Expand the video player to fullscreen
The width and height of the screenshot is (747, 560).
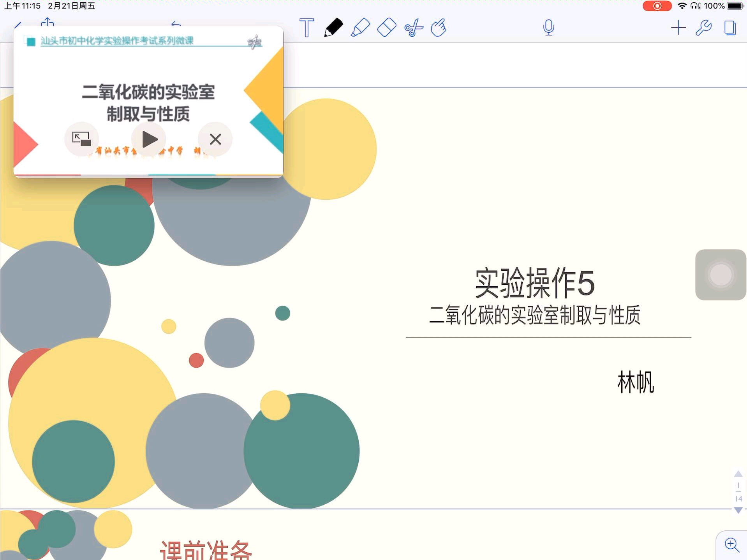(x=81, y=139)
